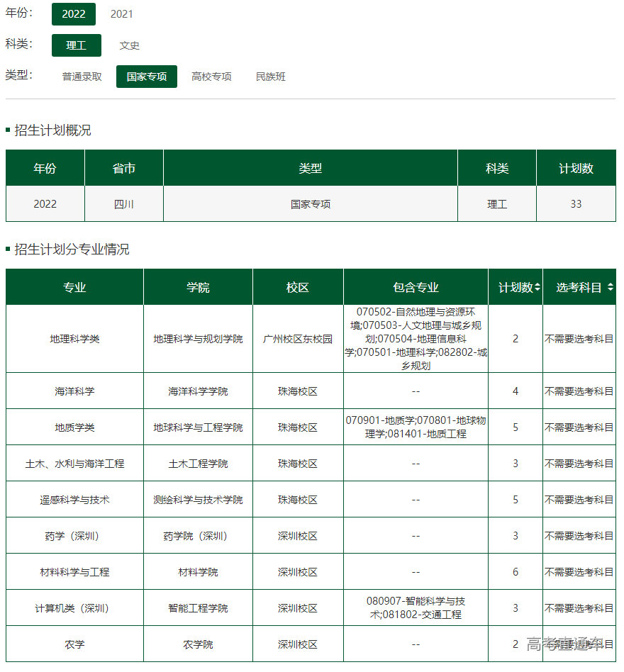Select the 2021 year filter

click(x=121, y=13)
